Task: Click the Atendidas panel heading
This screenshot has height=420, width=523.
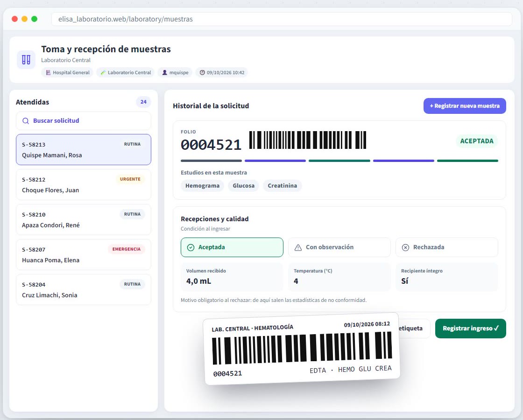Action: point(32,102)
